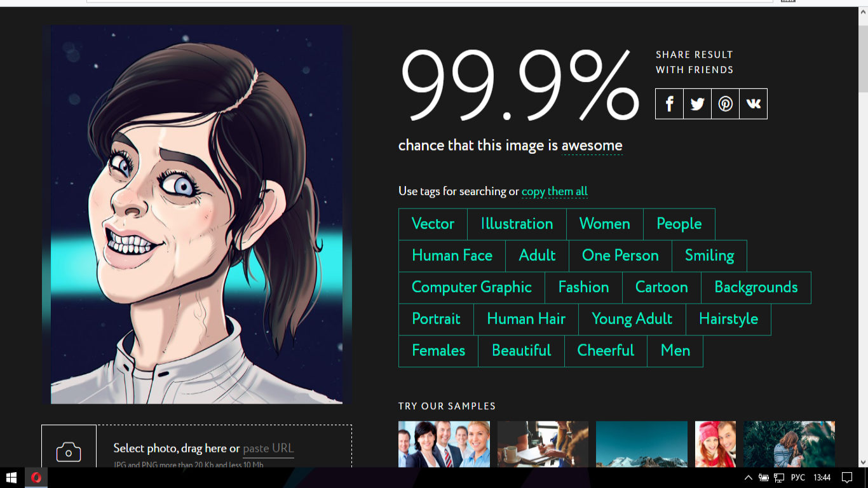Click the 99.9% score text
868x488 pixels.
(520, 86)
